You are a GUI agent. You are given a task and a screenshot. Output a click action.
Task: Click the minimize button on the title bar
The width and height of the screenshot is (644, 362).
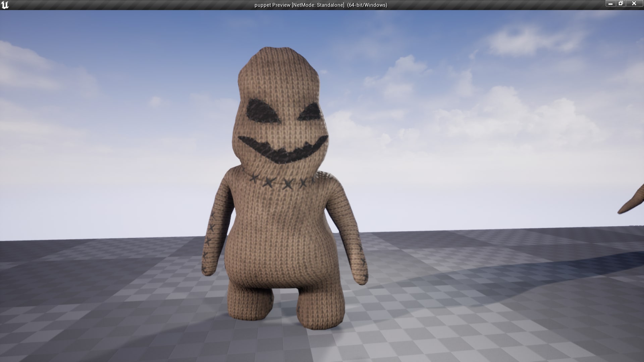610,4
